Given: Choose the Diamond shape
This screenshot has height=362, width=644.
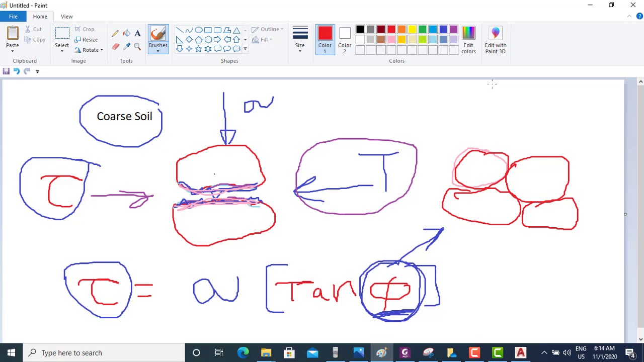Looking at the screenshot, I should [189, 40].
